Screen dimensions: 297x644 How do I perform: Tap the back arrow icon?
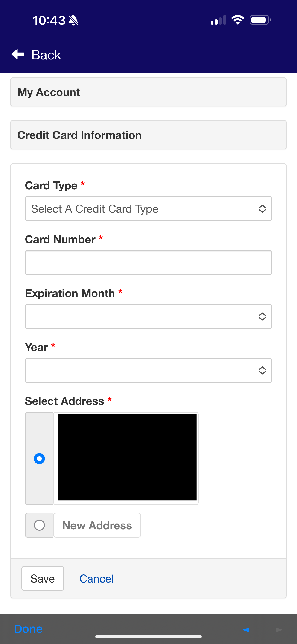click(18, 54)
